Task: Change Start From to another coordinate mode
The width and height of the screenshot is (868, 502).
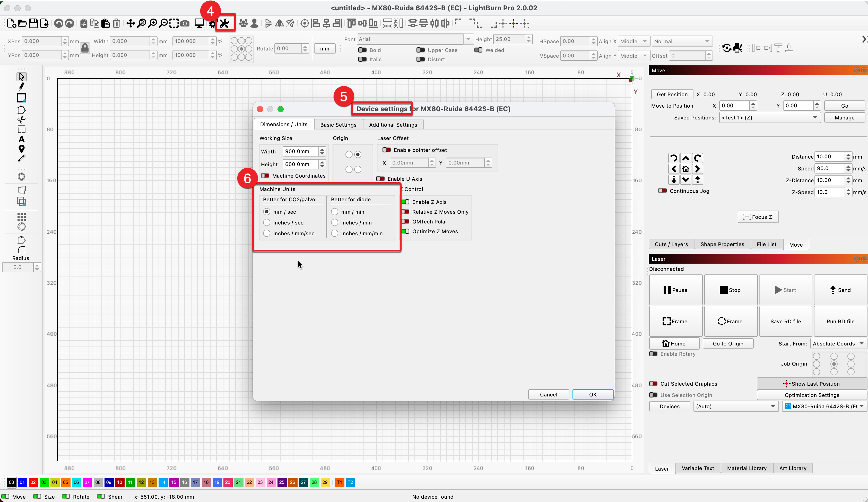Action: [838, 343]
